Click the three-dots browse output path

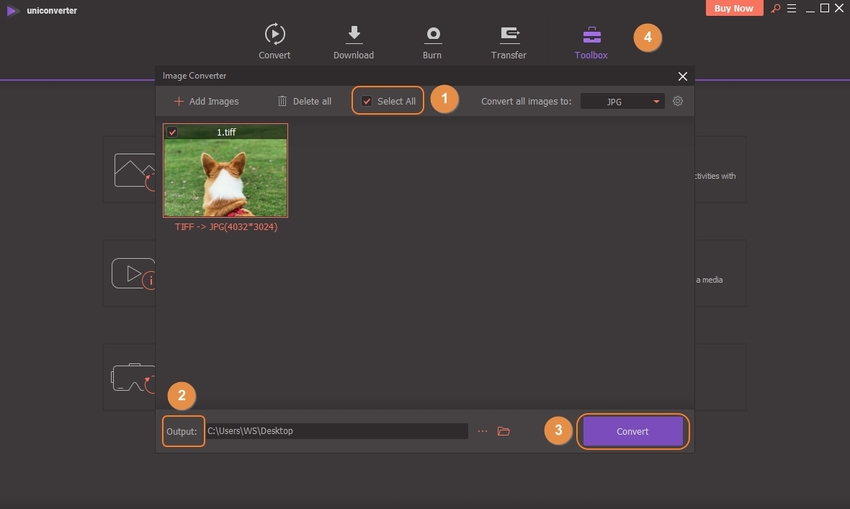click(x=483, y=431)
